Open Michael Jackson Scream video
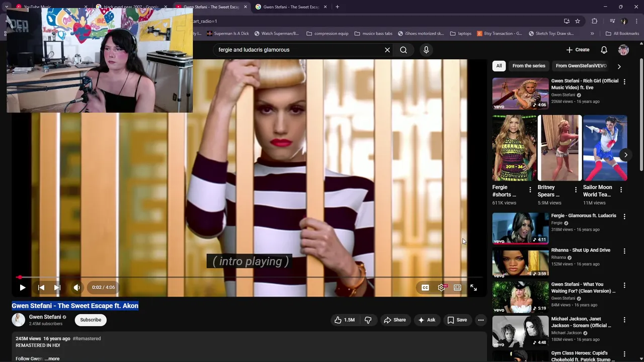Viewport: 644px width, 362px height. coord(520,331)
